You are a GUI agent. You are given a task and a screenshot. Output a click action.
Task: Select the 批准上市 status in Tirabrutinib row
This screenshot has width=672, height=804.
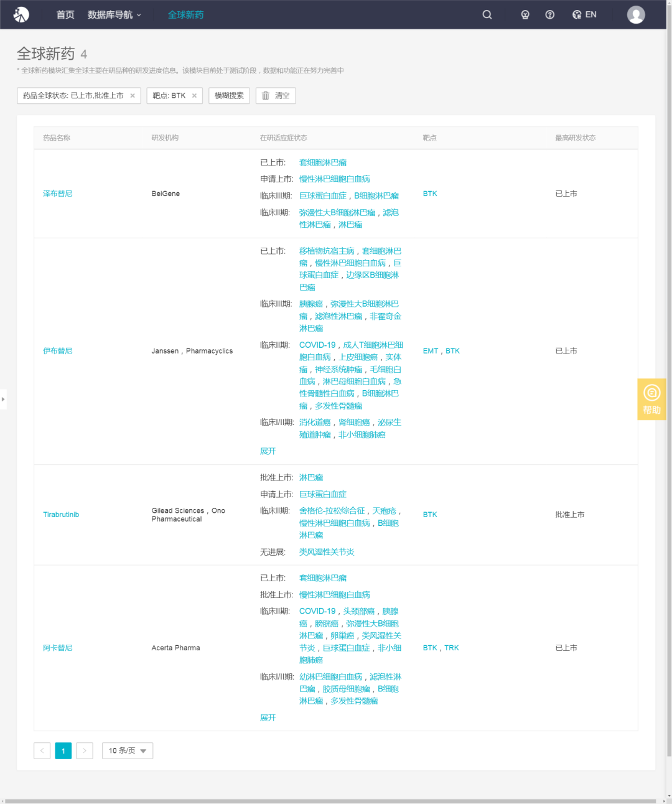[570, 515]
